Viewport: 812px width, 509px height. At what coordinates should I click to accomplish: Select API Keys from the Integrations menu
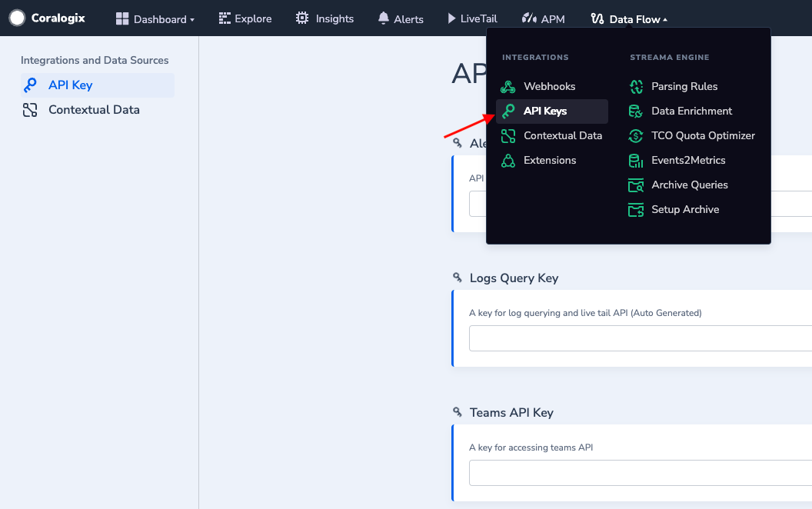pos(545,111)
